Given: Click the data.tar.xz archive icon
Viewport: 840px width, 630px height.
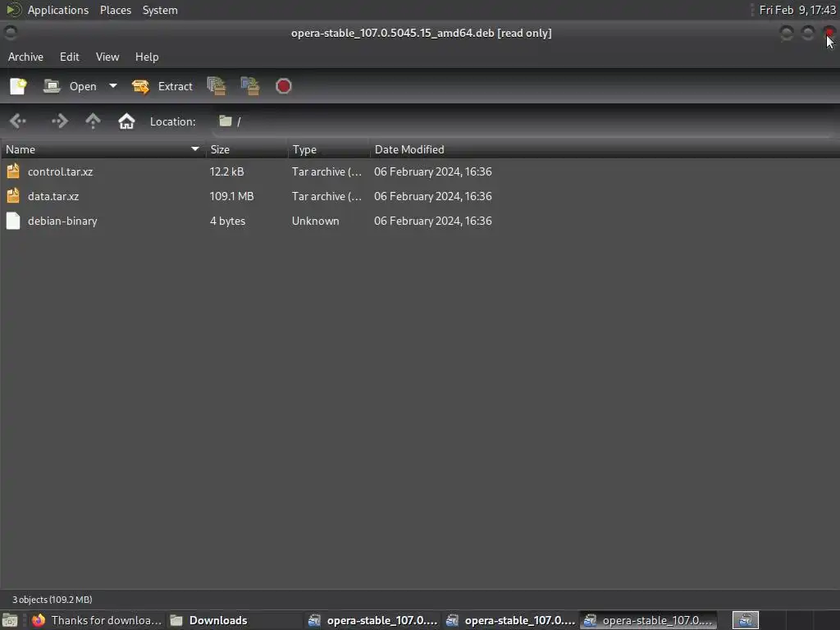Looking at the screenshot, I should click(x=13, y=195).
